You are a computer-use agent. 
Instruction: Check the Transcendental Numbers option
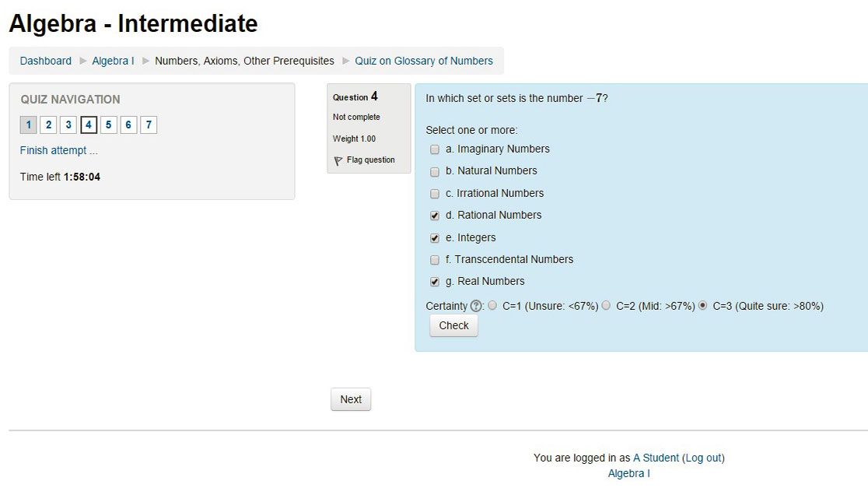[434, 260]
